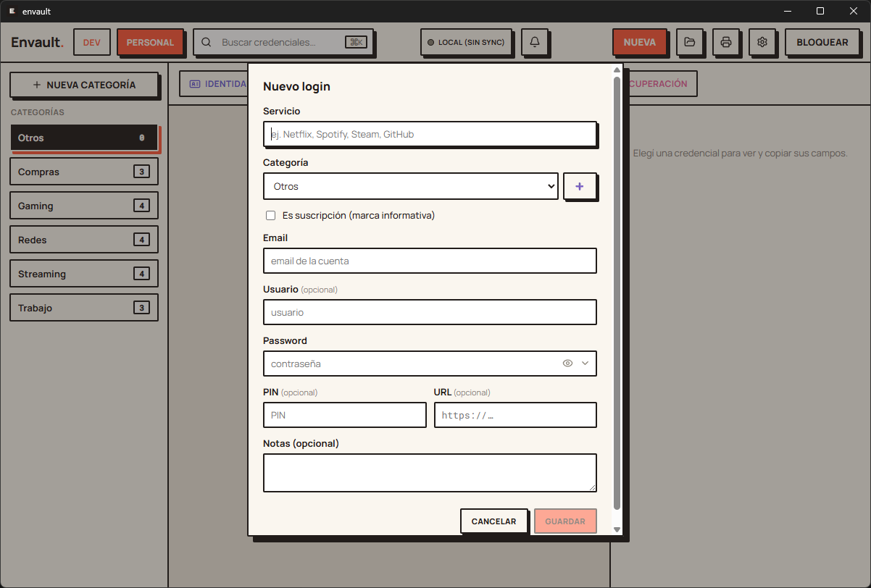Select Redes category
Image resolution: width=871 pixels, height=588 pixels.
click(x=84, y=240)
